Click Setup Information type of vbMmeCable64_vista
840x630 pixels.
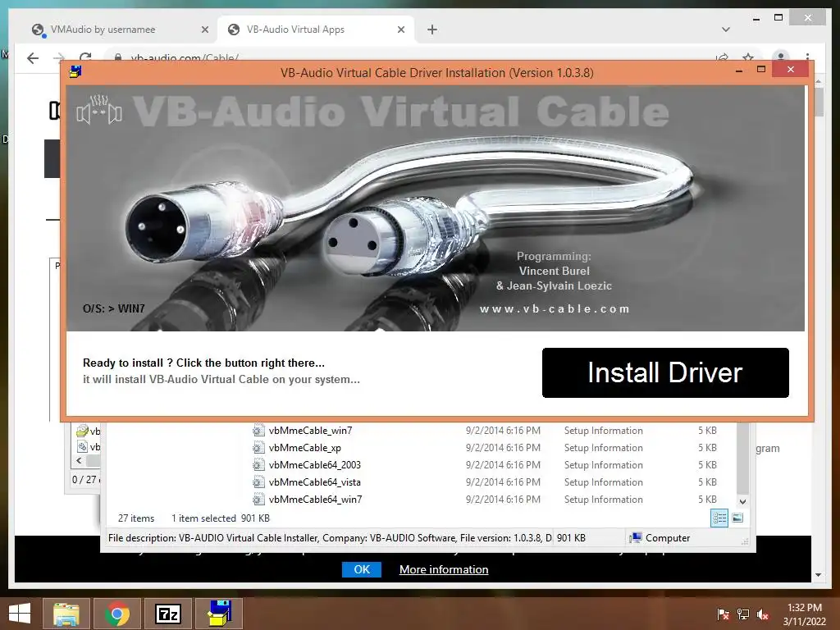(603, 482)
